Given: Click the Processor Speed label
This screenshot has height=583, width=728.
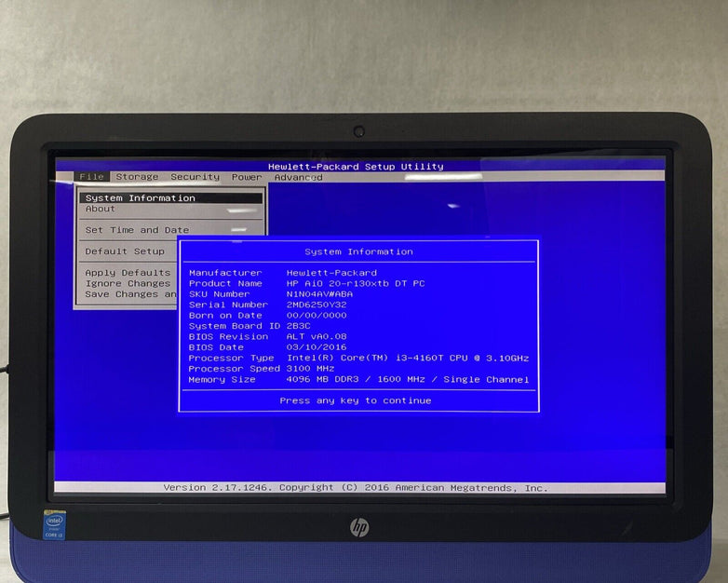Looking at the screenshot, I should pyautogui.click(x=235, y=369).
